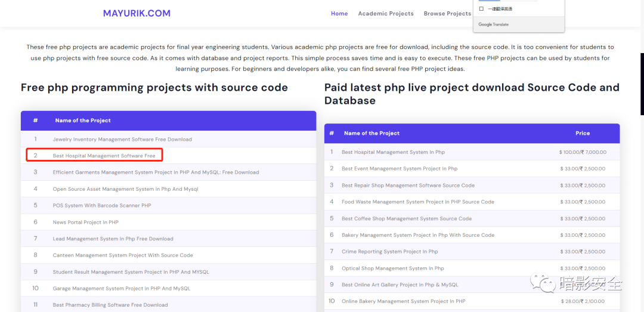Click the WeChat logo icon in the watermark
This screenshot has height=312, width=644.
(x=544, y=282)
